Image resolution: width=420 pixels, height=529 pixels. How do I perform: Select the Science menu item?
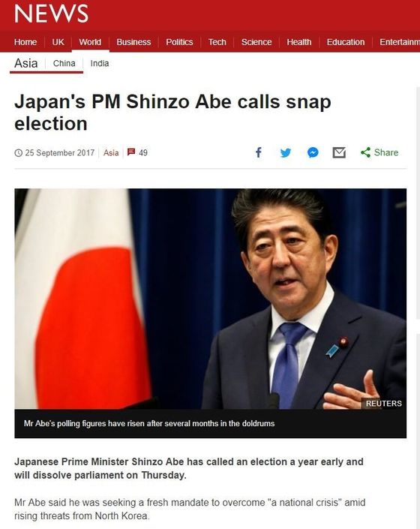(256, 42)
